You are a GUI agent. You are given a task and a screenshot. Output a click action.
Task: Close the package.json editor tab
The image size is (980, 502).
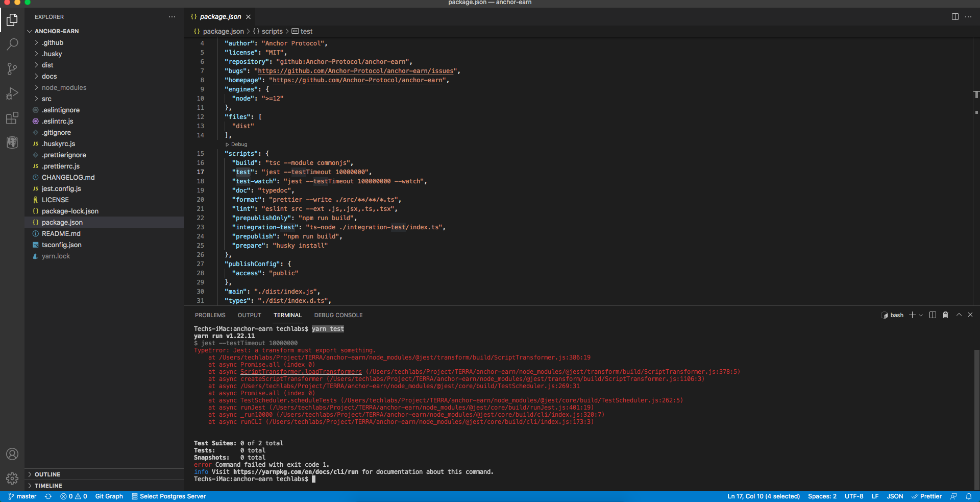point(249,17)
